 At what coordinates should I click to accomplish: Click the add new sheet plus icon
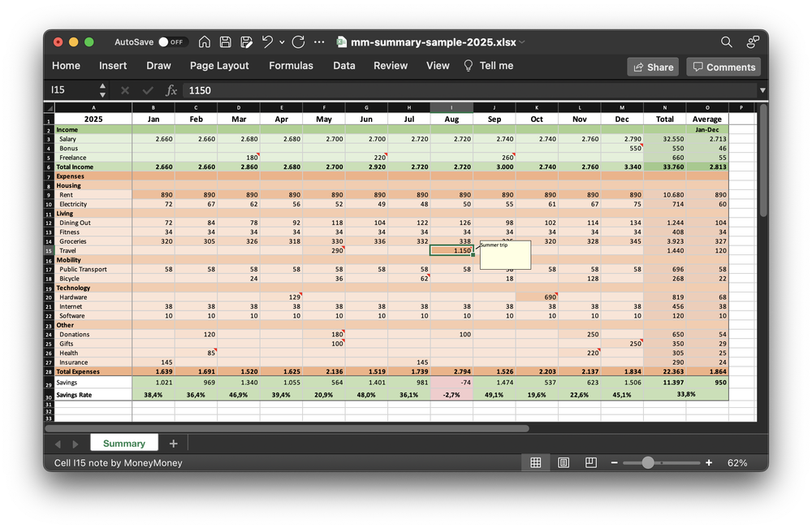(173, 443)
